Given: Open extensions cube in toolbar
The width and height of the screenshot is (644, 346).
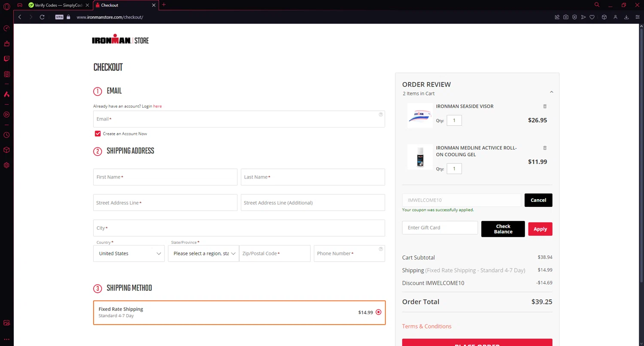Looking at the screenshot, I should [x=604, y=17].
